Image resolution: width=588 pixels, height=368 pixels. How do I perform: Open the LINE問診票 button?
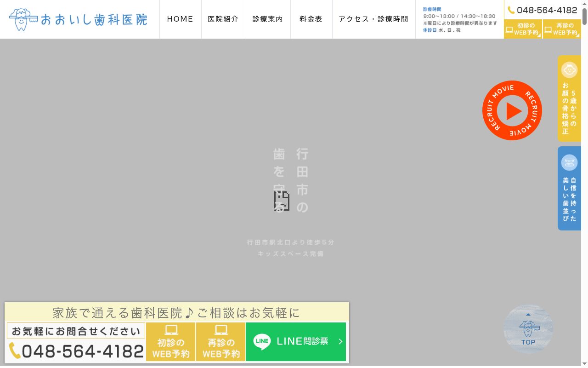tap(296, 342)
